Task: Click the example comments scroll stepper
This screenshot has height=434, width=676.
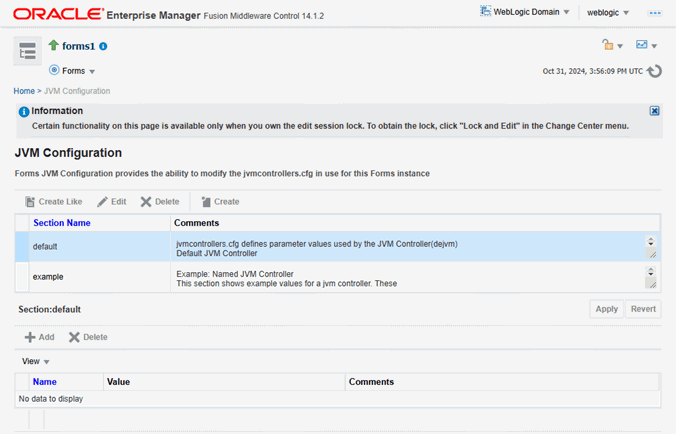Action: [651, 272]
